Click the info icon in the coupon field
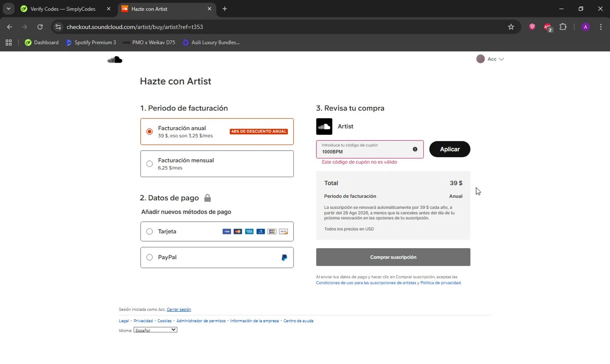Image resolution: width=610 pixels, height=364 pixels. click(x=415, y=149)
